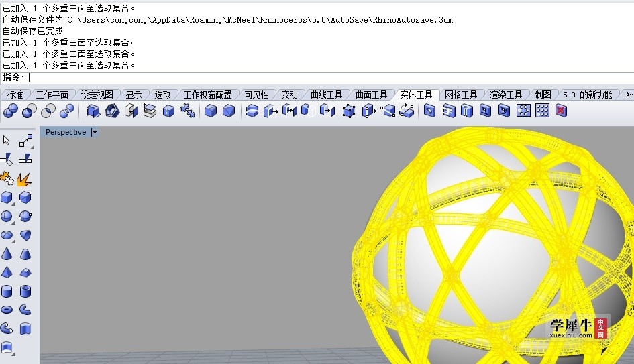Select the Extract Surface tool
Image resolution: width=634 pixels, height=364 pixels.
coord(150,111)
